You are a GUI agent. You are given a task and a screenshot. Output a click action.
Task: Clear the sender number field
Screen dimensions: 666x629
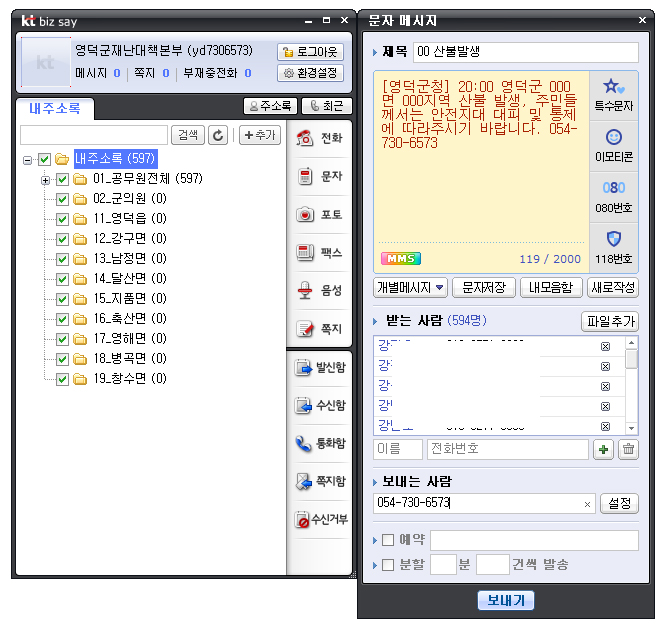(x=587, y=504)
